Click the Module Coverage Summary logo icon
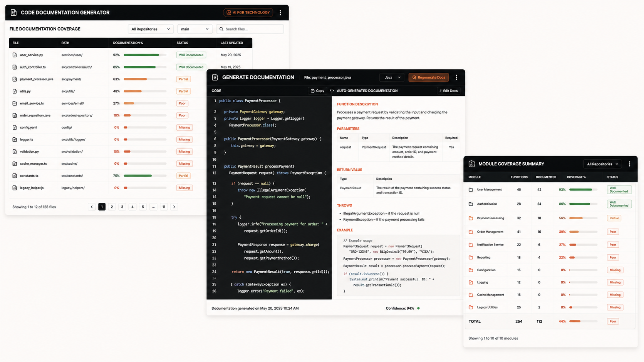This screenshot has height=362, width=644. [471, 164]
